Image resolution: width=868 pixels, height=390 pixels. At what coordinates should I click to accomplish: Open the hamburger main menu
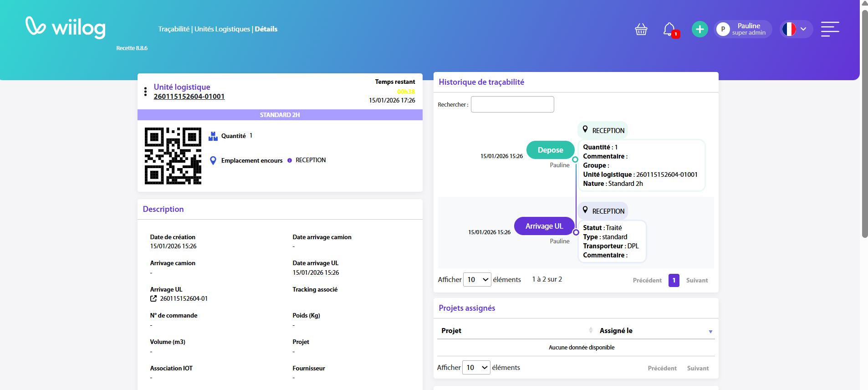pos(830,29)
